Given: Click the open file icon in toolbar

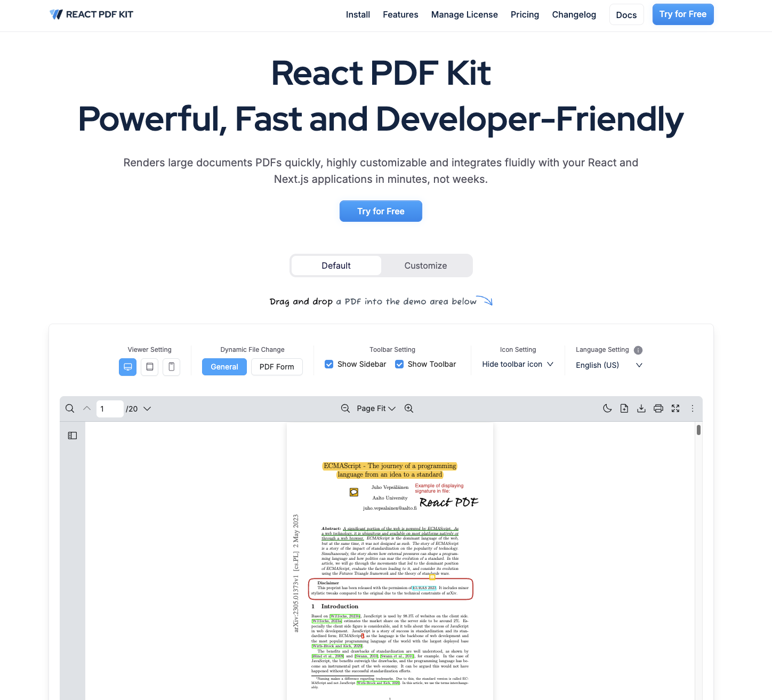Looking at the screenshot, I should pyautogui.click(x=624, y=408).
